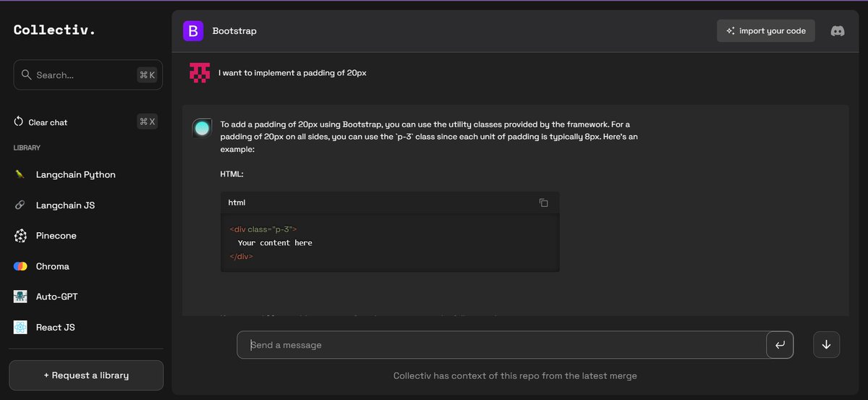This screenshot has height=400, width=868.
Task: Click the Langchain JS chain icon
Action: point(20,205)
